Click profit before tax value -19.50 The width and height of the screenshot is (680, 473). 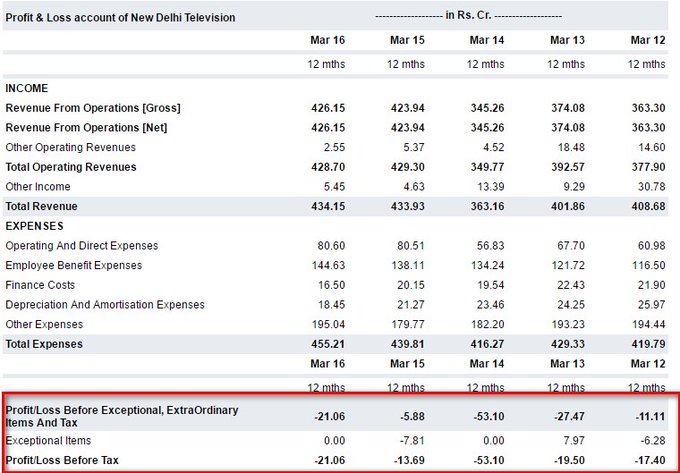coord(569,460)
